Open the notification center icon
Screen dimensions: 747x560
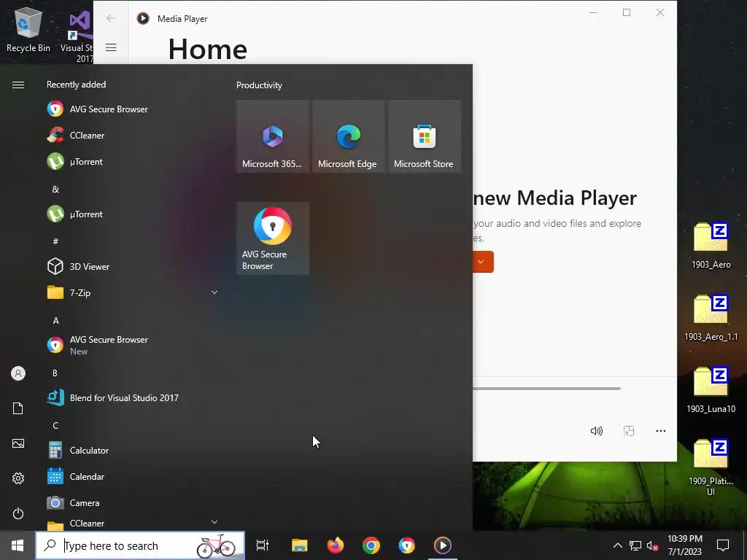tap(723, 545)
